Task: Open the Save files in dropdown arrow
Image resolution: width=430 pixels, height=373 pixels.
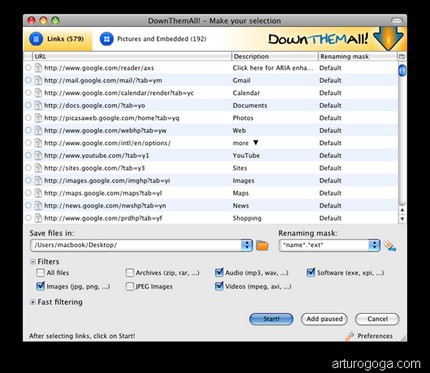Action: (x=247, y=245)
